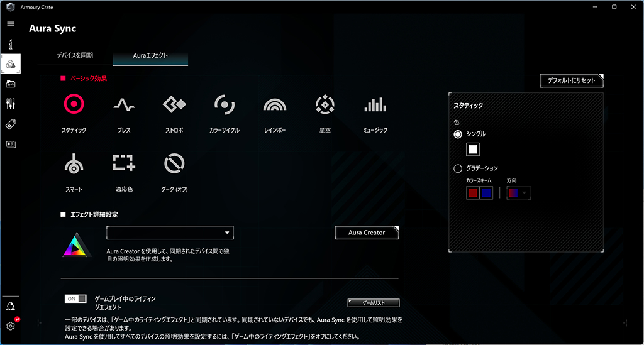Open the game library sidebar icon
644x345 pixels.
click(x=11, y=84)
